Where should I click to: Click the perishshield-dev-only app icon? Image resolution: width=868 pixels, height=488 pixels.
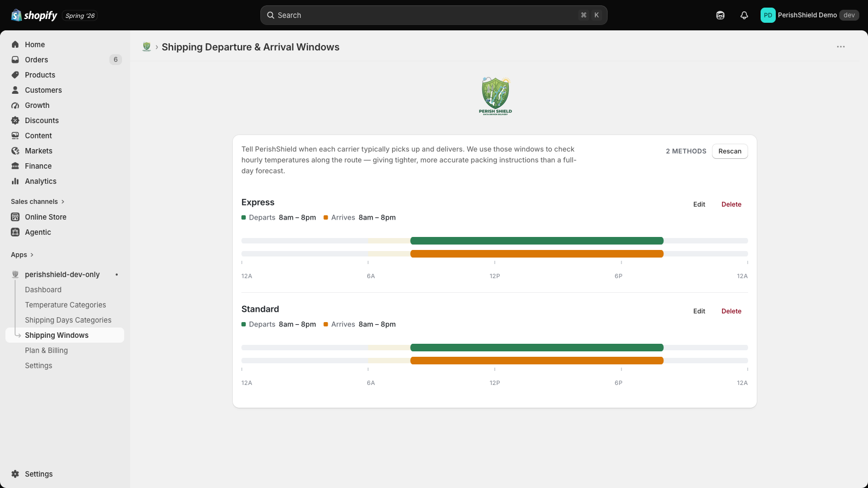15,274
